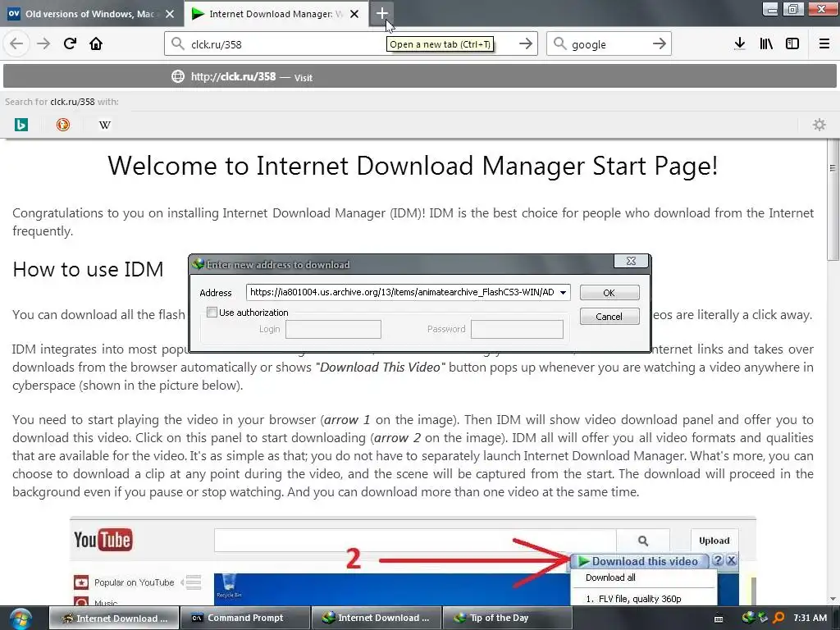Open a new tab with plus button
Image resolution: width=840 pixels, height=630 pixels.
coord(381,13)
